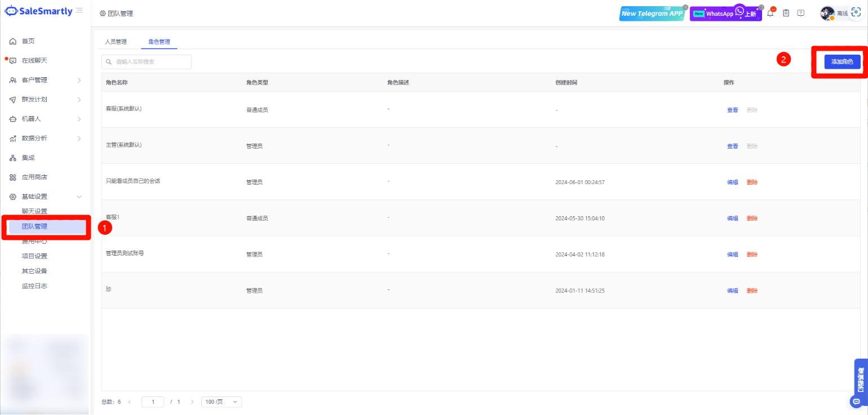Edit the 客服1 role
The width and height of the screenshot is (868, 415).
click(x=732, y=218)
